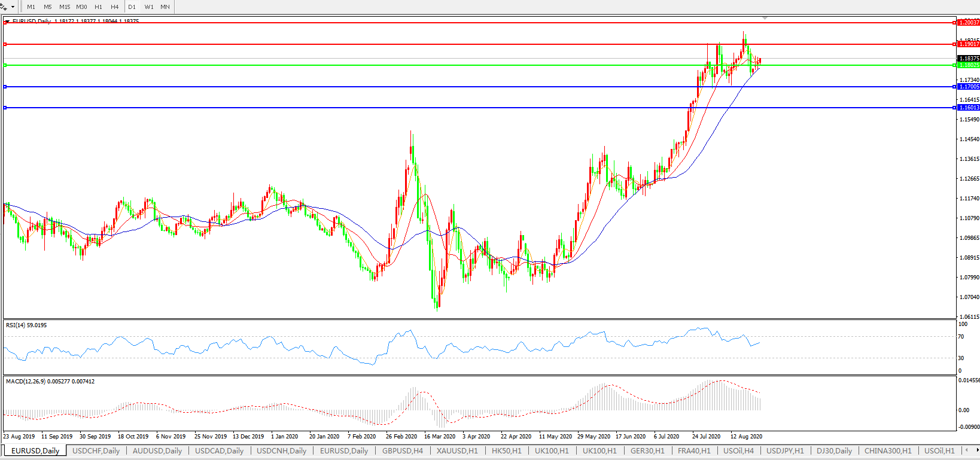The height and width of the screenshot is (460, 980).
Task: Click the MN monthly timeframe button
Action: pos(165,7)
